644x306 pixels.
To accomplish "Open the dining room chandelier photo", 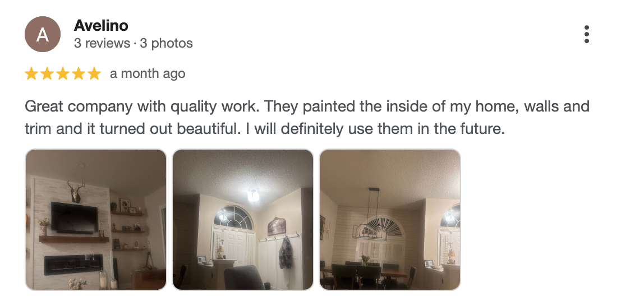I will click(x=390, y=220).
